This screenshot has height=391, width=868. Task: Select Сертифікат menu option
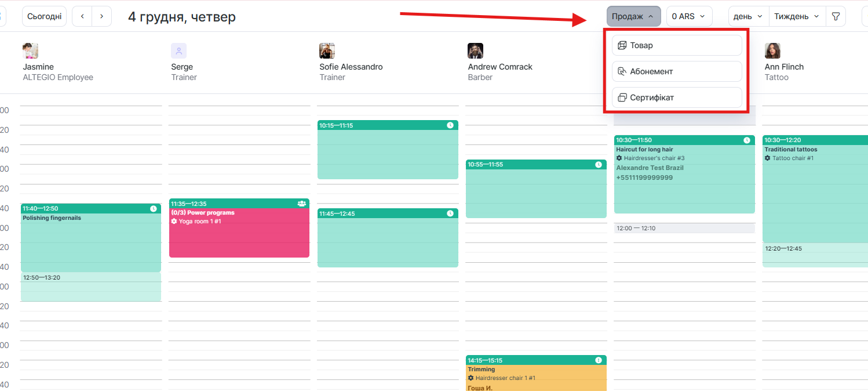point(677,97)
